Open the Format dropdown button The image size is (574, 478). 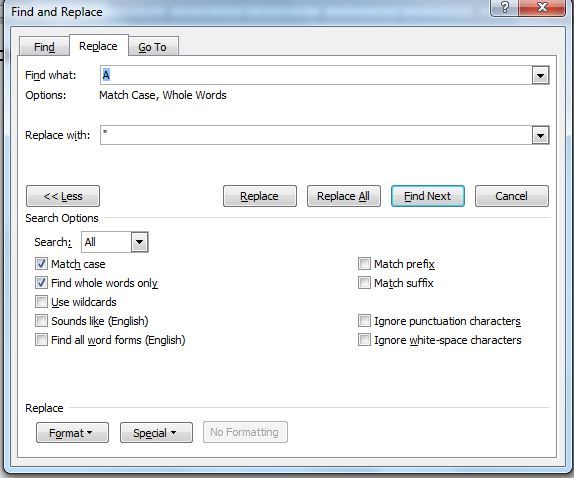(x=72, y=433)
